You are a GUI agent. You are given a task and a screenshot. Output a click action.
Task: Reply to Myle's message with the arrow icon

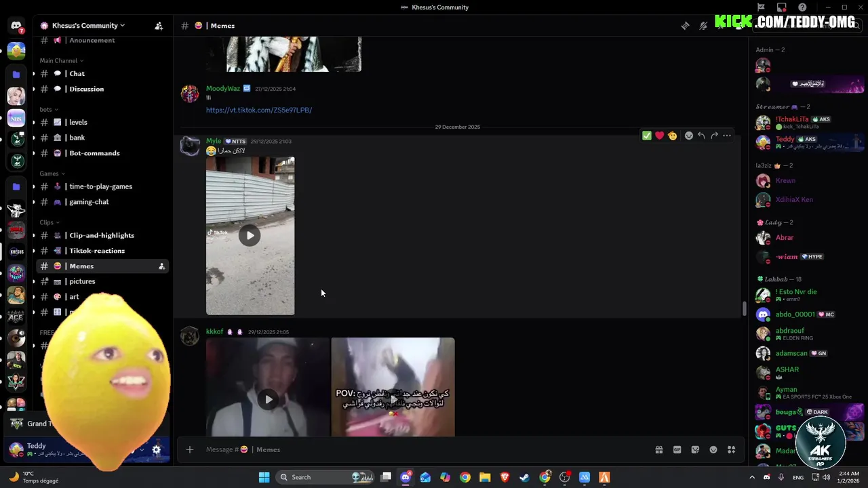(x=701, y=136)
